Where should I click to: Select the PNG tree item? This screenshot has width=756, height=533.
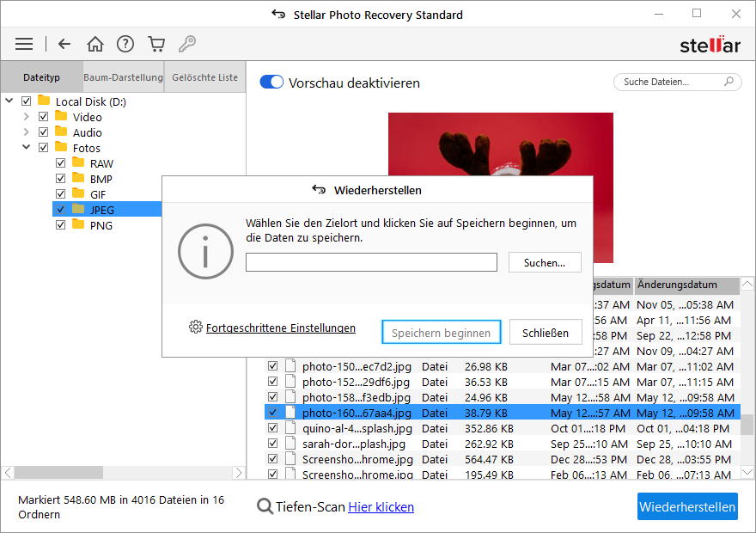pyautogui.click(x=101, y=225)
